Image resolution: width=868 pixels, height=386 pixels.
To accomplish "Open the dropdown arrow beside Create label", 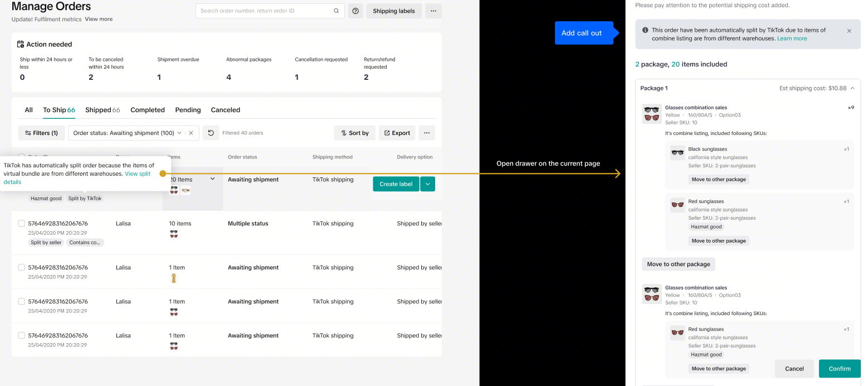I will tap(427, 184).
